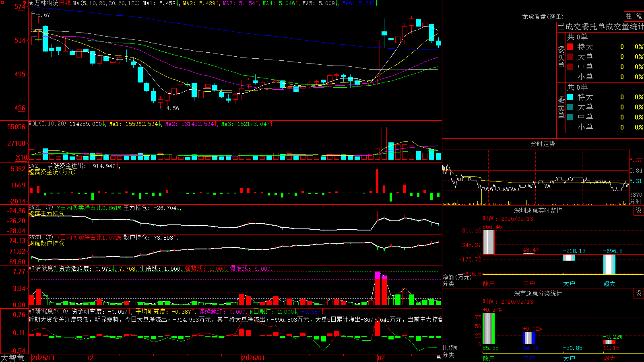Select the 02 month marker on the timeline
This screenshot has width=644, height=362.
pyautogui.click(x=381, y=358)
